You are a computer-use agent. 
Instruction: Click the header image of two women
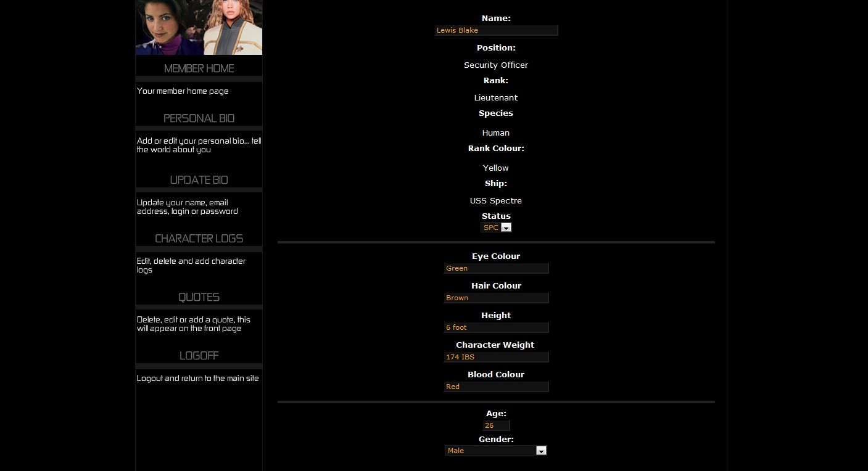coord(199,27)
